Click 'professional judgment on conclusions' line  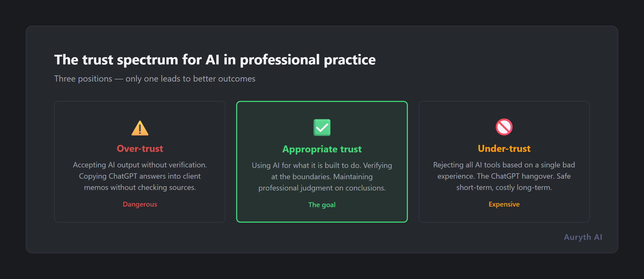coord(322,188)
